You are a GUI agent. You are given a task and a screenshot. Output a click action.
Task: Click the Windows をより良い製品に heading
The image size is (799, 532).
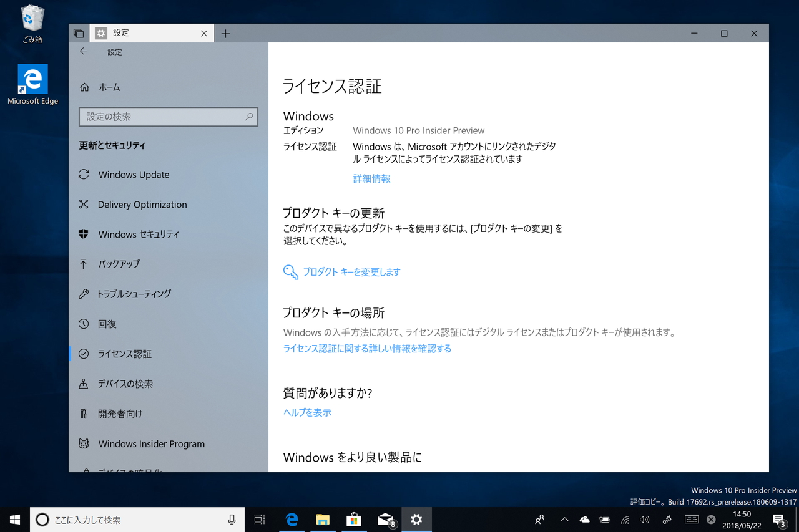tap(353, 457)
